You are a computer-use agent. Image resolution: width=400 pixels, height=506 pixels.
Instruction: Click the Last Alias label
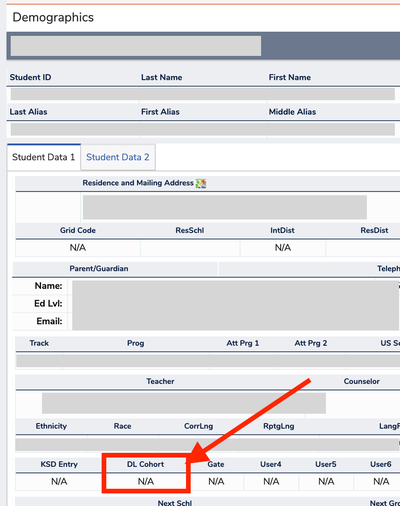point(28,112)
